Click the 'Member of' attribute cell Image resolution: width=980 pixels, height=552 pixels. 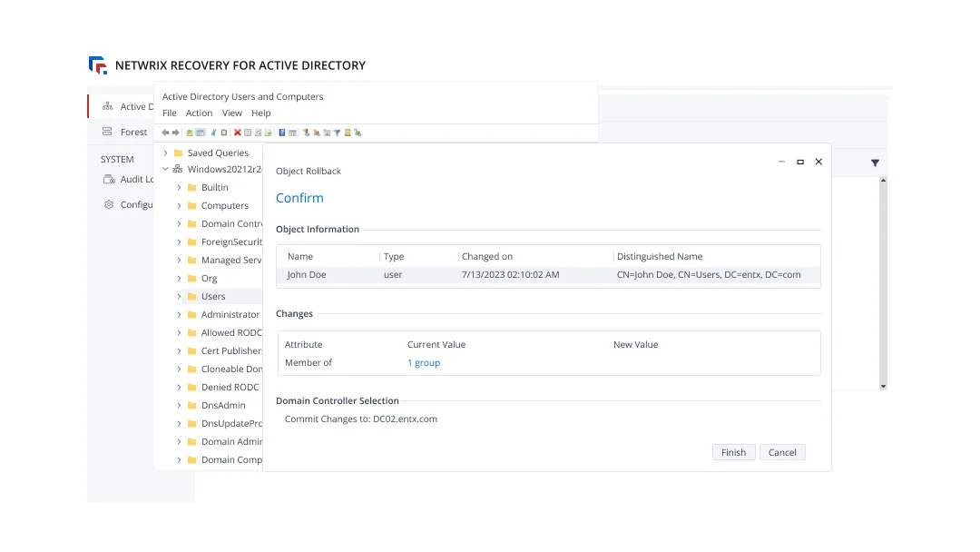(309, 362)
